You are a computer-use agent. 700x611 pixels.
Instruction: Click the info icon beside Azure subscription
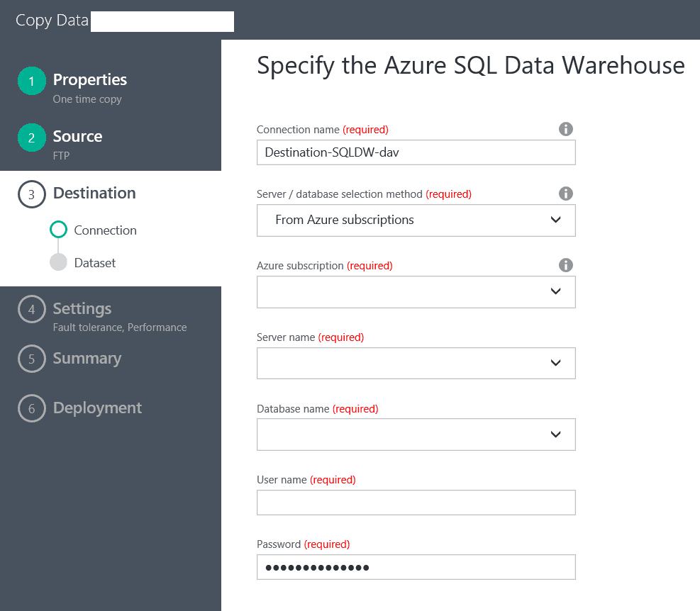click(566, 265)
